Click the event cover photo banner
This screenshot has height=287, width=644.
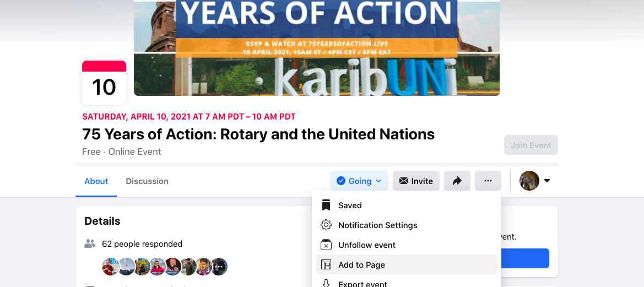coord(317,48)
